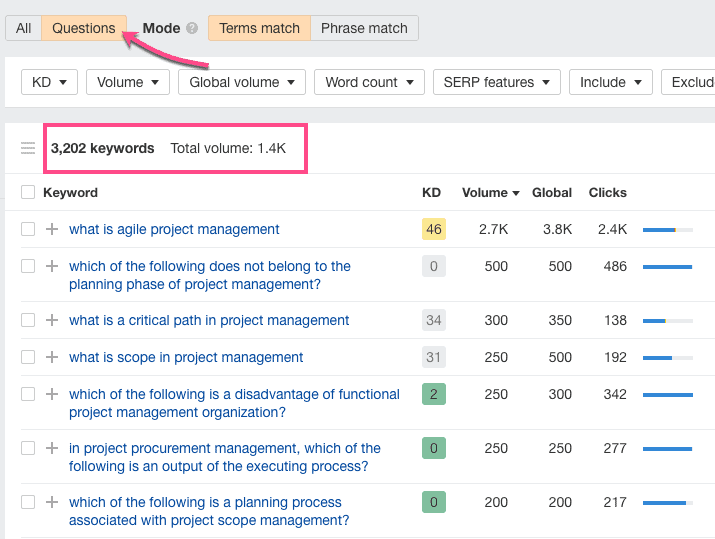This screenshot has width=715, height=539.
Task: Check box for 'planning process associated with project scope' row
Action: coord(28,502)
